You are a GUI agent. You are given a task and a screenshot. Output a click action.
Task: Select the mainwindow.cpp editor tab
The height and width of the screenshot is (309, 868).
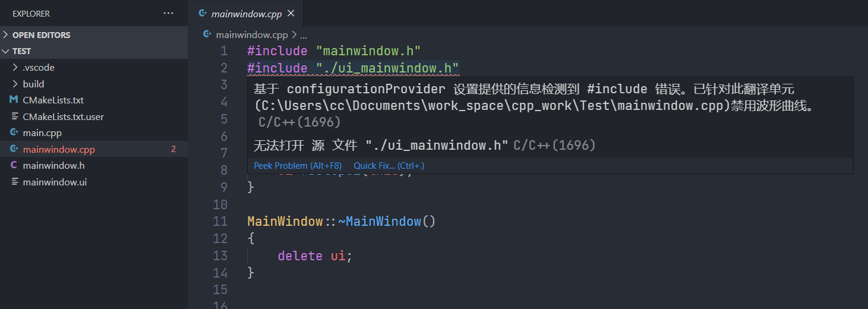(x=246, y=13)
